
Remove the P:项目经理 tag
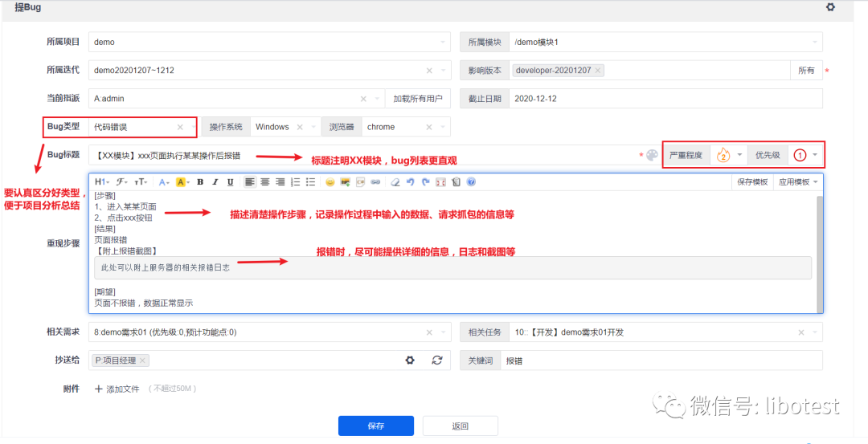pos(142,360)
